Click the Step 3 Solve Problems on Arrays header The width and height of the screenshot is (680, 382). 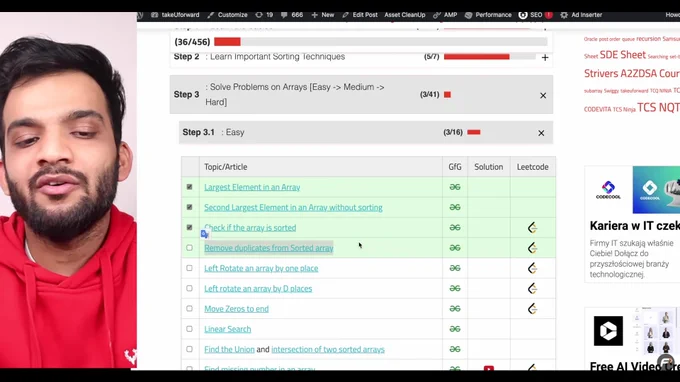pyautogui.click(x=361, y=95)
